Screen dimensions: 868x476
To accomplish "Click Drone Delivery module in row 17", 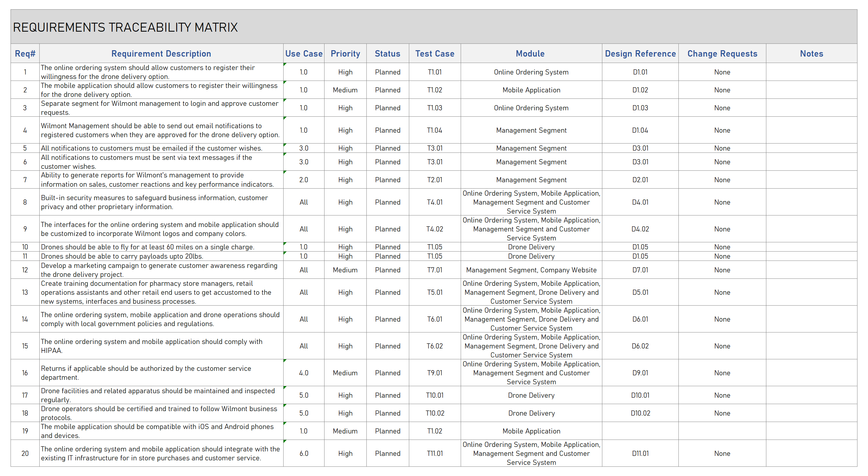I will [x=531, y=395].
